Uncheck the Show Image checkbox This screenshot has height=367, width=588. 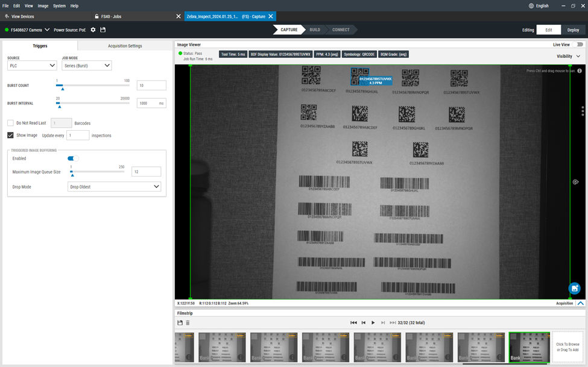[10, 135]
